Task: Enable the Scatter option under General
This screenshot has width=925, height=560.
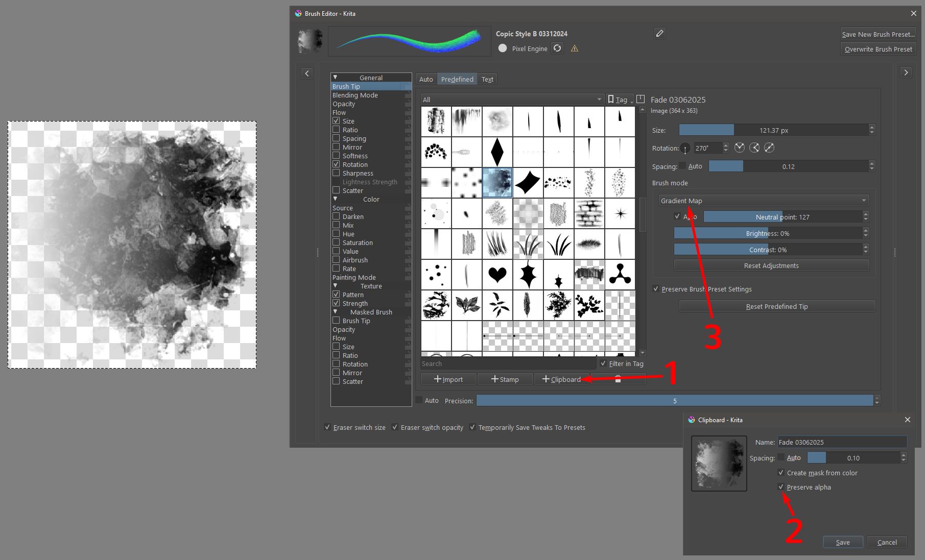Action: pos(336,190)
